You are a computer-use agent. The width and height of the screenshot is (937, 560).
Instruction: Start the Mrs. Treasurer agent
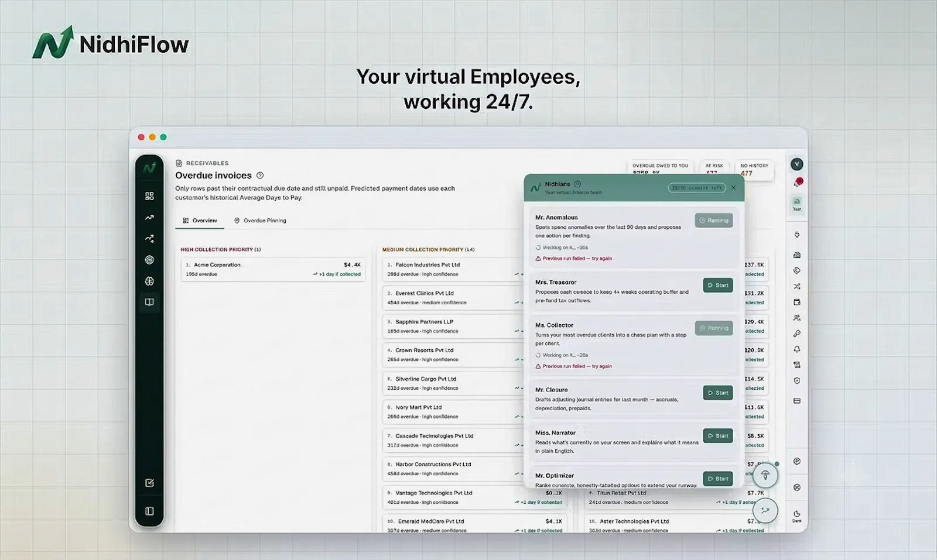[718, 286]
